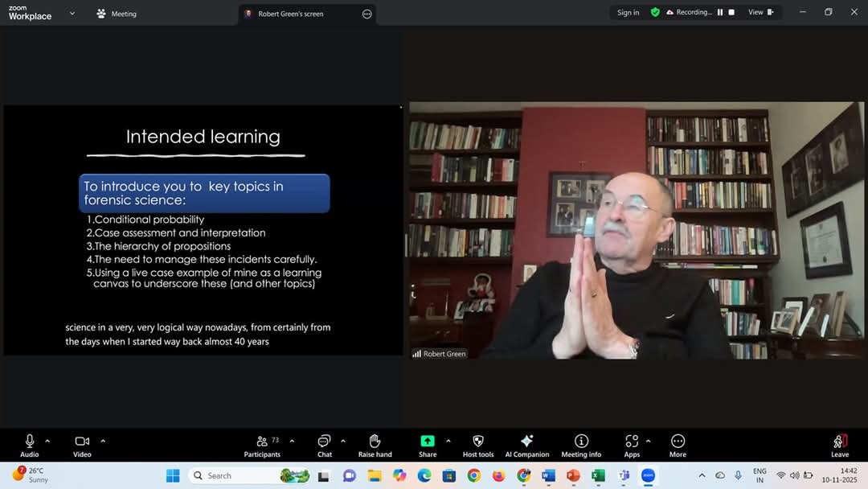Screen dimensions: 868x489
Task: Open the View layout menu
Action: click(x=760, y=13)
